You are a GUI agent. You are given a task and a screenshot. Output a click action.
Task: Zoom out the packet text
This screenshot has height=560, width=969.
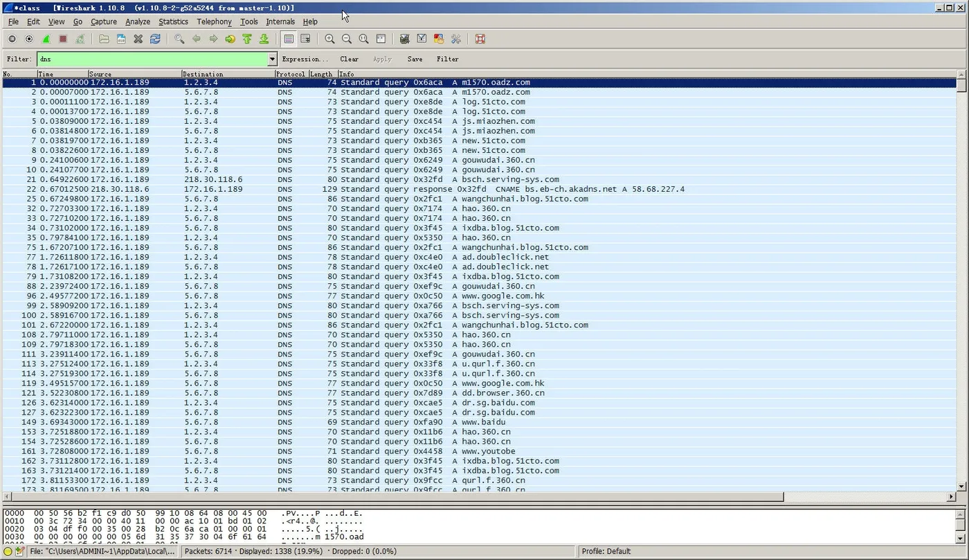[x=347, y=39]
